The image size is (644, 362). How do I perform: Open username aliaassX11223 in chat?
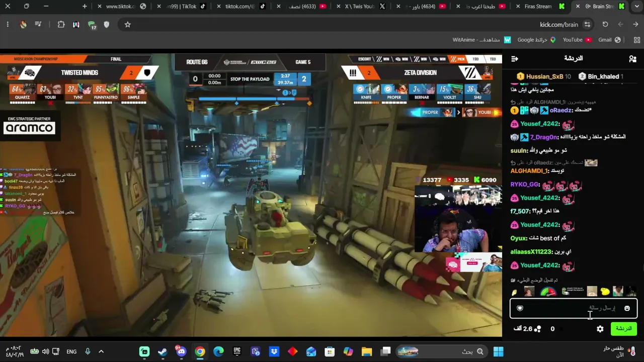click(x=531, y=252)
